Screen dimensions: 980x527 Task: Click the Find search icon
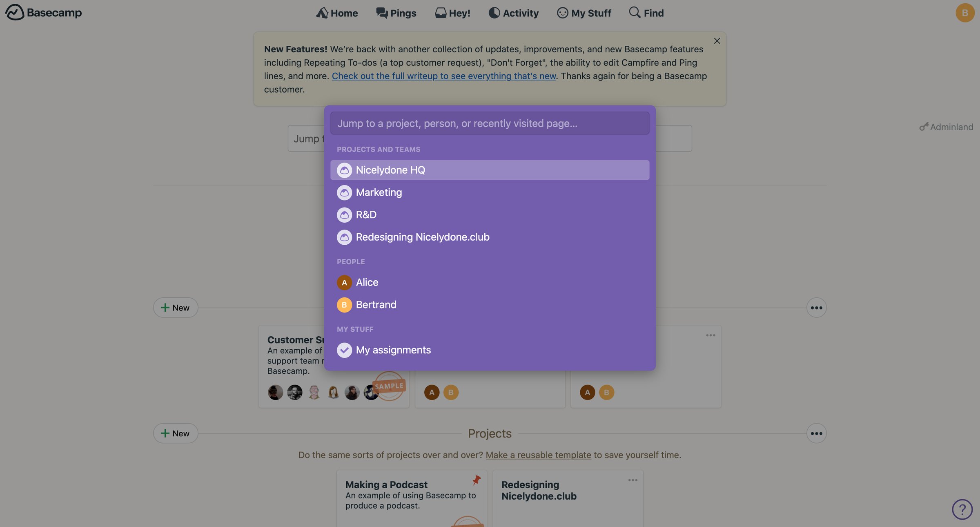pyautogui.click(x=635, y=12)
